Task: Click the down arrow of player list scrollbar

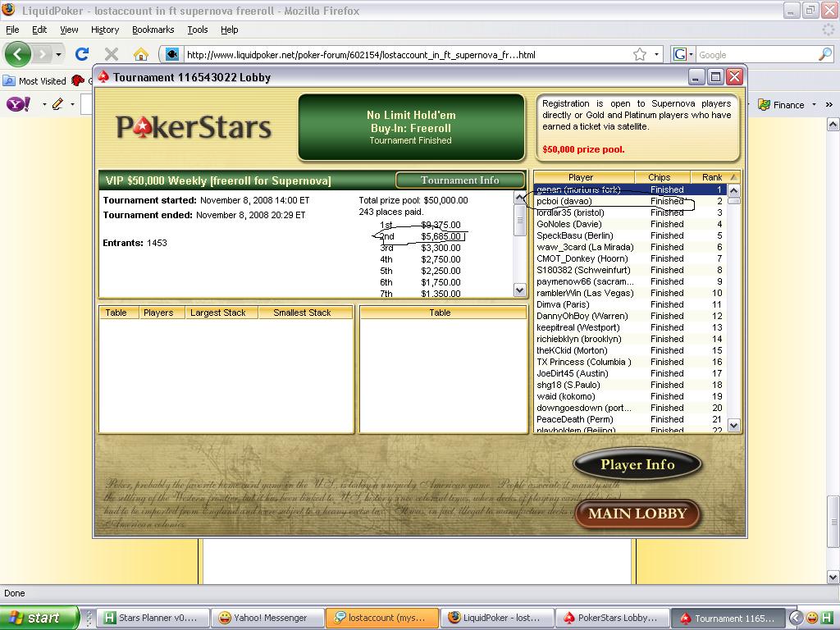Action: [734, 426]
